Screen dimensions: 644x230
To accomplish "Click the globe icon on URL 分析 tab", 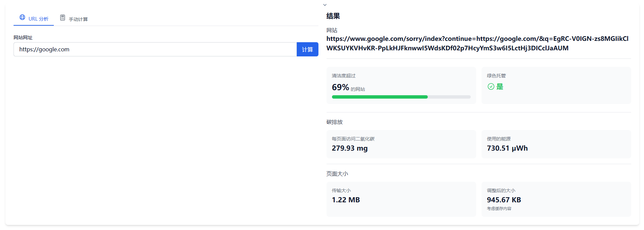I will click(22, 17).
